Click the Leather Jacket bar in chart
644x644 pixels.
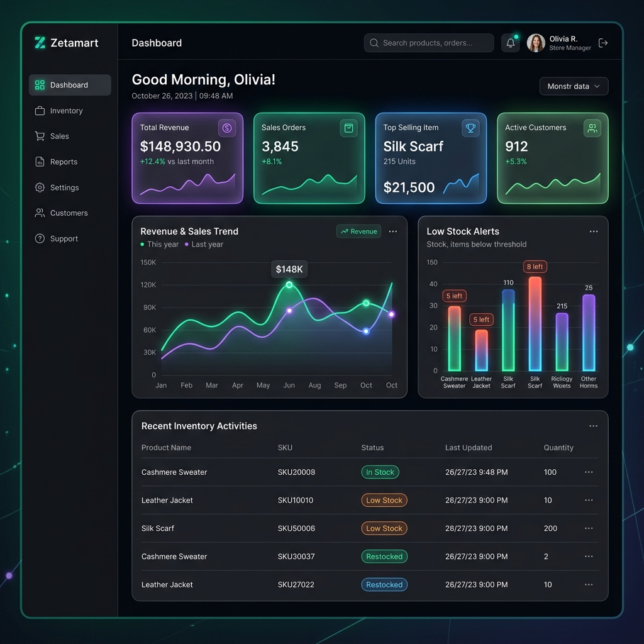pyautogui.click(x=481, y=350)
